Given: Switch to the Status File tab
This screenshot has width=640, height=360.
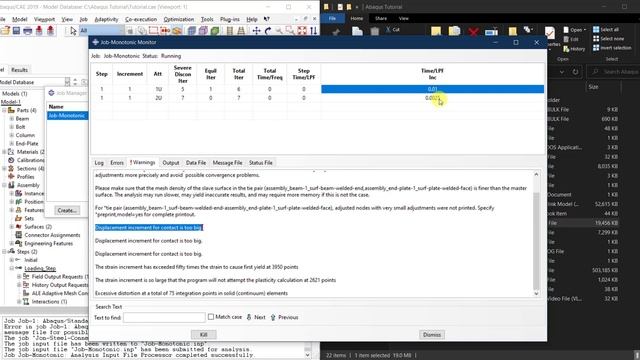Looking at the screenshot, I should point(261,162).
